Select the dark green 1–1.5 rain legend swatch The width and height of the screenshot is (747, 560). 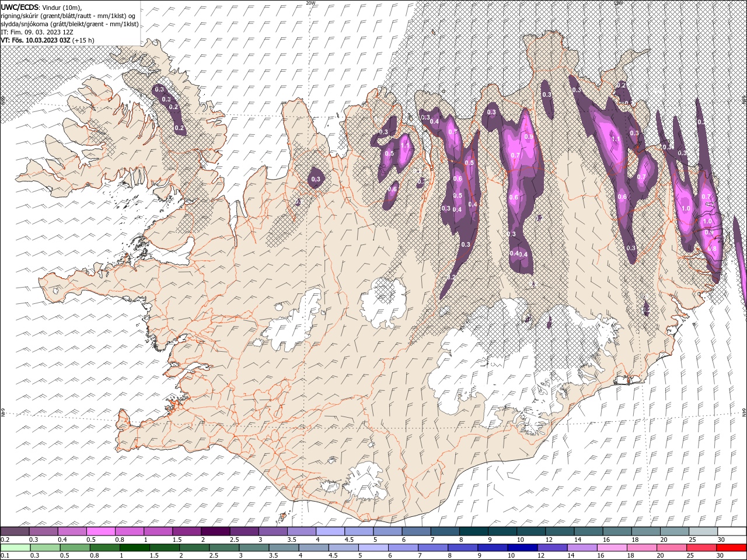135,548
